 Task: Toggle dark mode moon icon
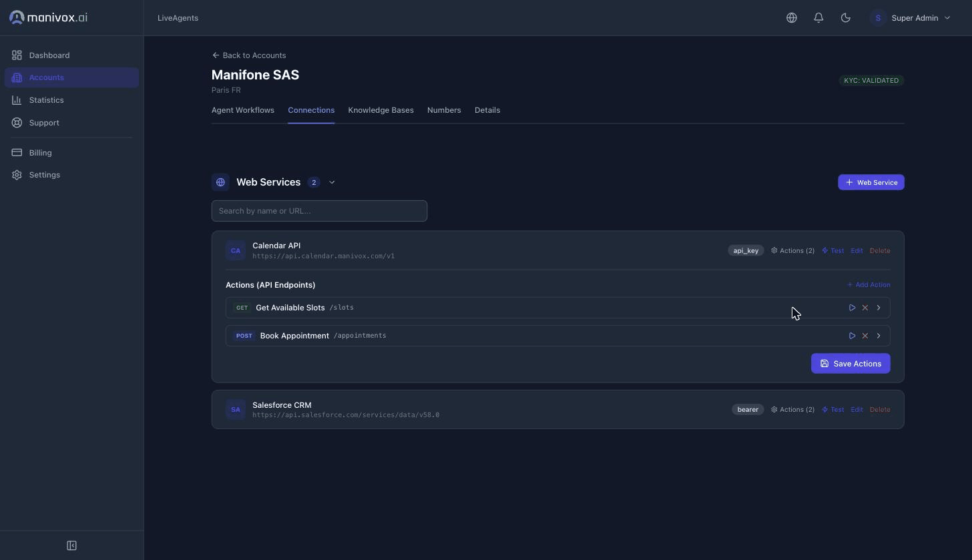[x=846, y=18]
